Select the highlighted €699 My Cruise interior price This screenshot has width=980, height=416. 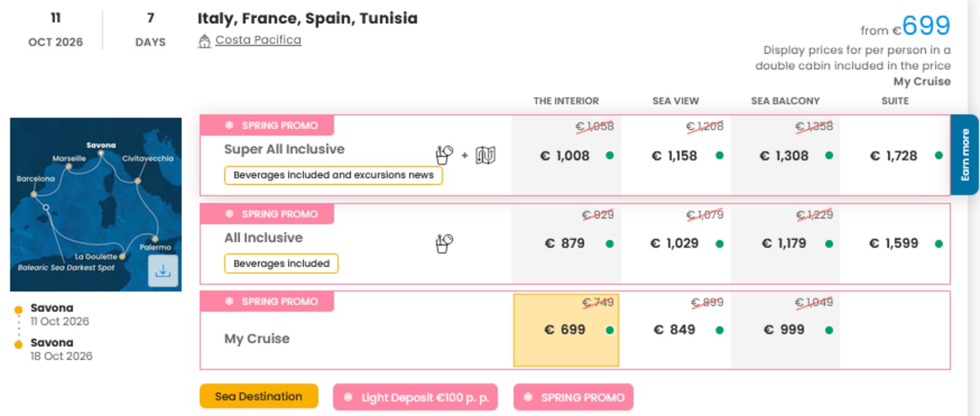(566, 329)
